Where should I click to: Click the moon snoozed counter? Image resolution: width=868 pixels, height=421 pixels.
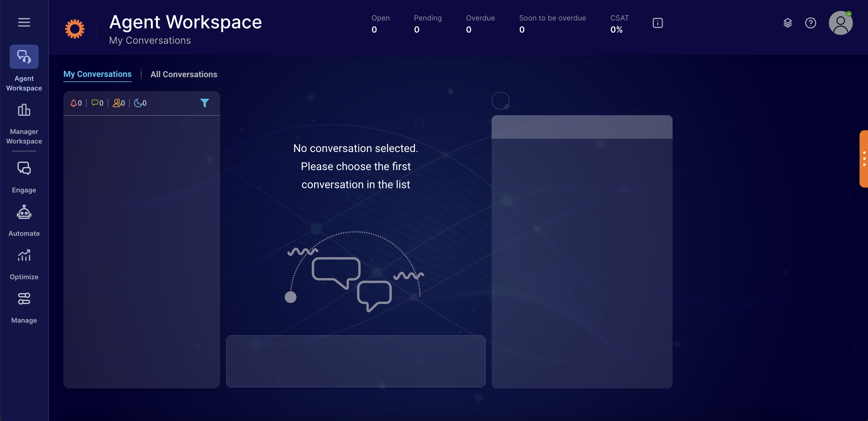click(x=140, y=103)
